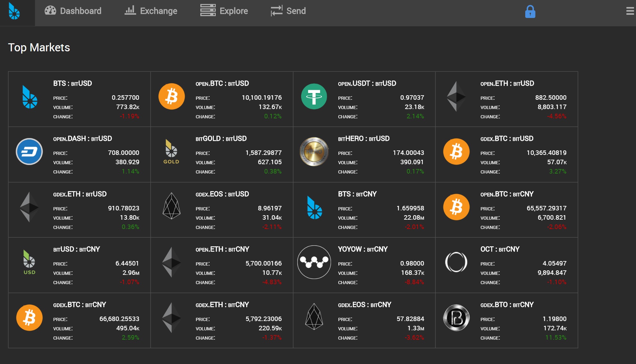Open the bitGOLD : bitUSD market title
This screenshot has height=364, width=636.
coord(221,139)
